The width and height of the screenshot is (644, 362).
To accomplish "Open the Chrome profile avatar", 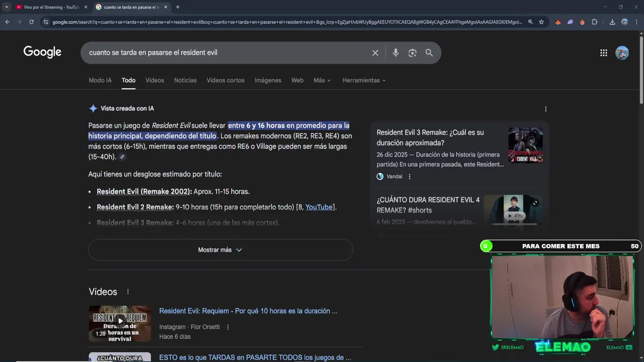I will tap(624, 22).
